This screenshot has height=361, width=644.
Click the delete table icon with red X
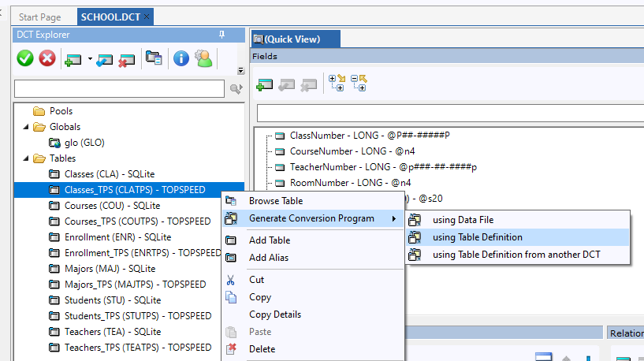point(126,59)
